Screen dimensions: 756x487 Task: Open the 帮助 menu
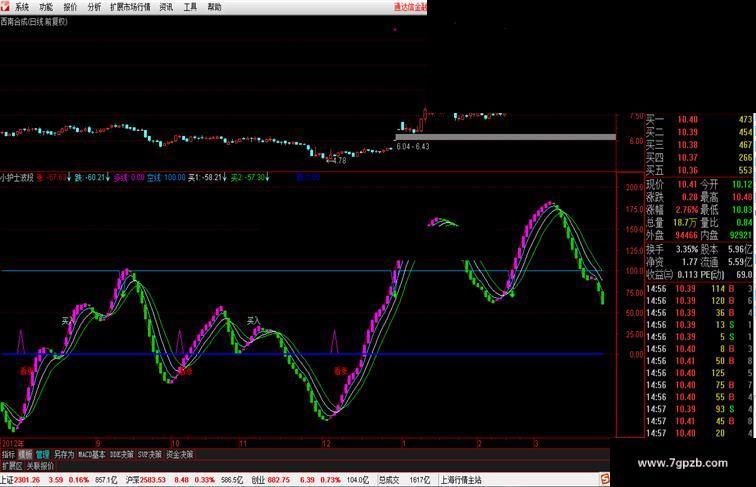(215, 7)
